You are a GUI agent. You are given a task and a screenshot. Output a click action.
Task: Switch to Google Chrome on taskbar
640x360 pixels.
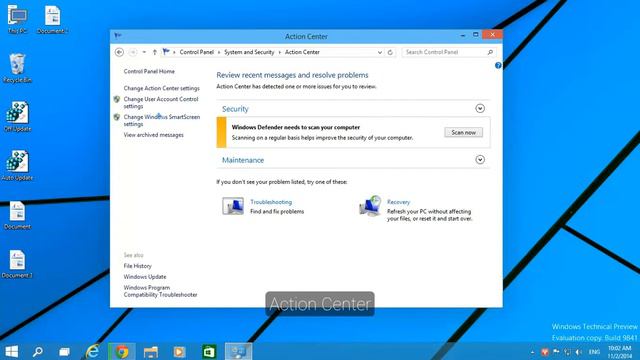pos(122,351)
